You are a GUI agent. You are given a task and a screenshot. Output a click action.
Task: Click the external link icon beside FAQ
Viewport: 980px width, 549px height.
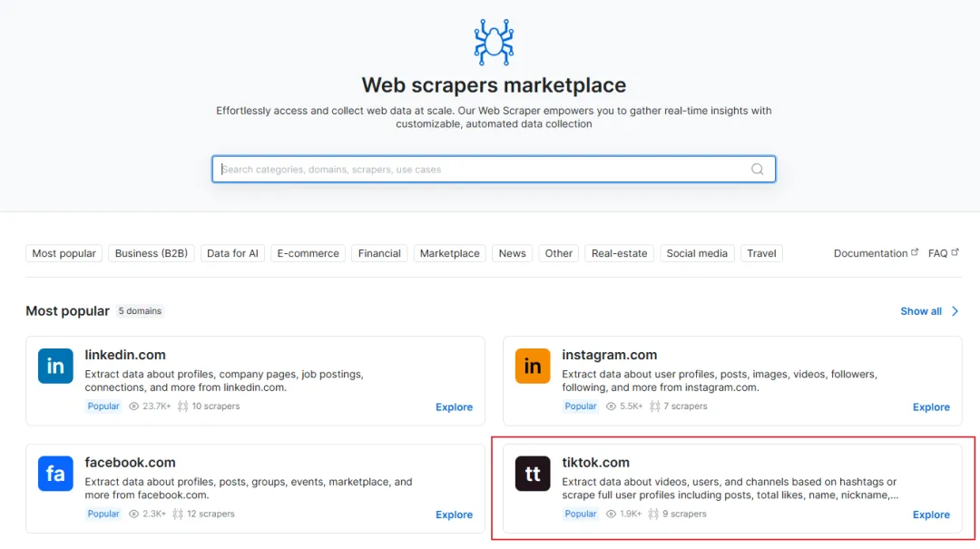(x=955, y=252)
